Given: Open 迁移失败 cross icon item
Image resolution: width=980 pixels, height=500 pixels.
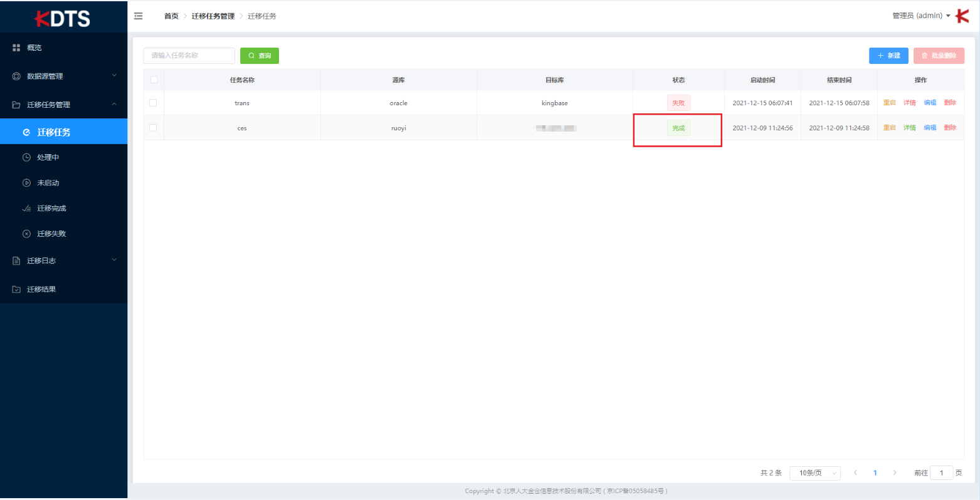Looking at the screenshot, I should [x=26, y=234].
